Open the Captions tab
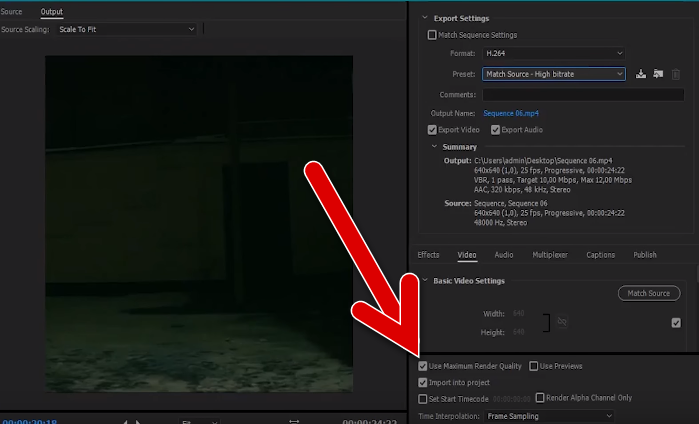The image size is (699, 424). click(600, 255)
